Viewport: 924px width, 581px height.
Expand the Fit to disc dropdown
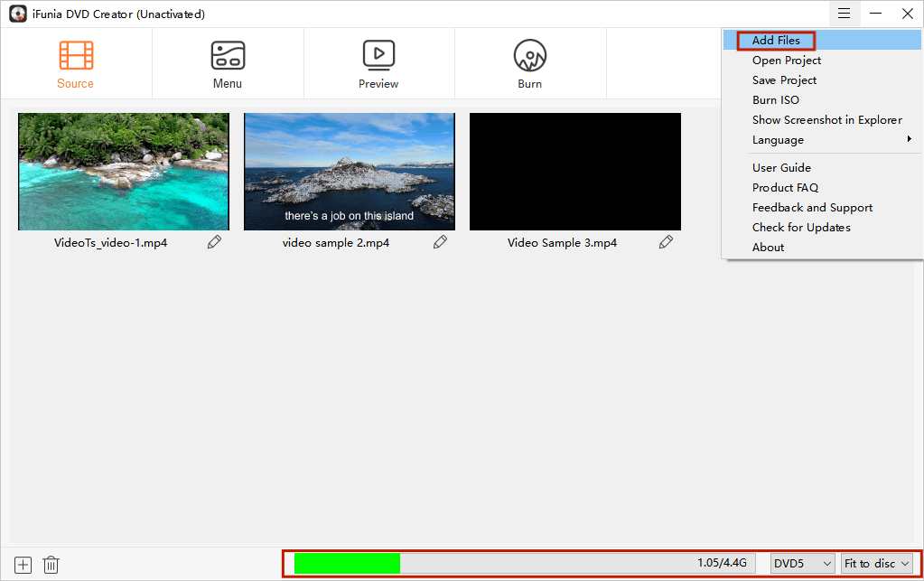(x=876, y=563)
